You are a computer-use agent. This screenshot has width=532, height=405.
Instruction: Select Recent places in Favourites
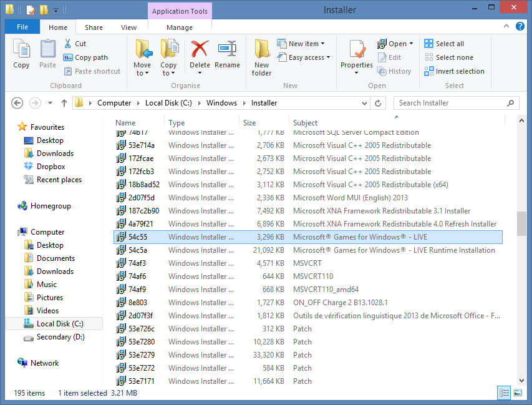pos(53,180)
